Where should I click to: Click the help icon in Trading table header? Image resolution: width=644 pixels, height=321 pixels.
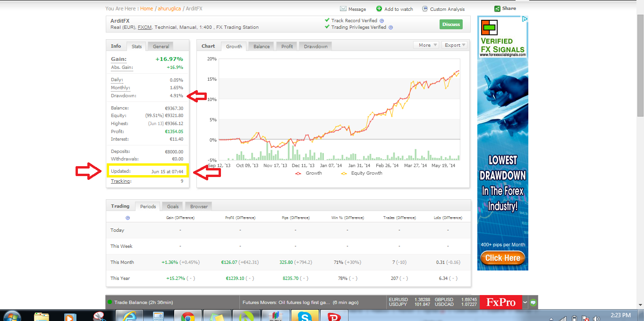point(127,218)
